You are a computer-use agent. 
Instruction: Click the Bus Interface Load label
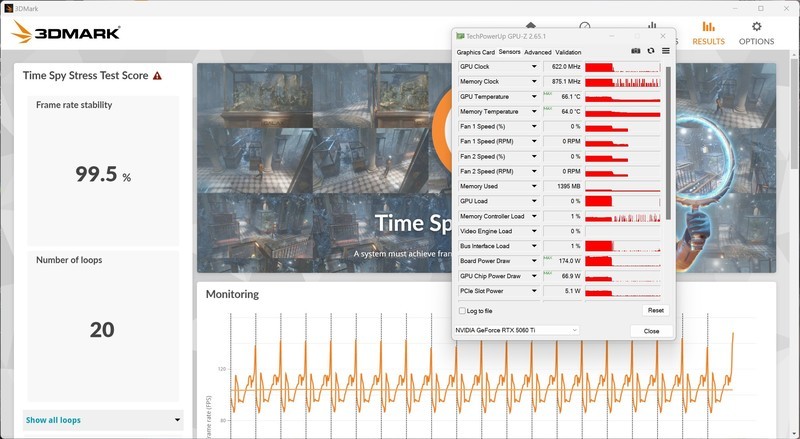click(485, 246)
